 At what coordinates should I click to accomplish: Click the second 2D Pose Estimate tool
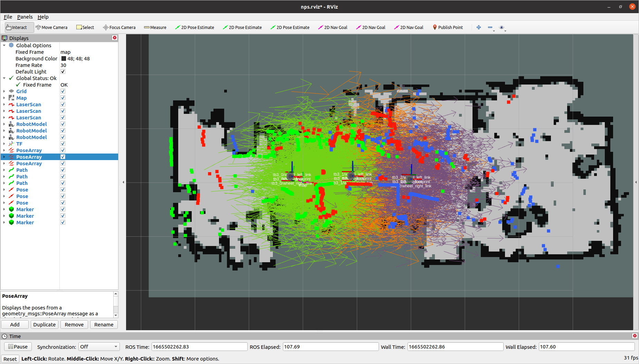(x=242, y=27)
